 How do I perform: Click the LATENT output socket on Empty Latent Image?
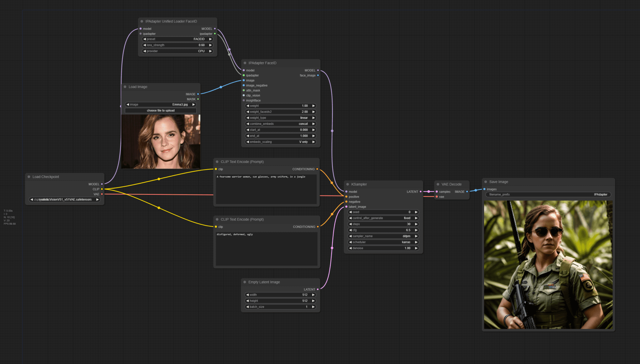coord(318,289)
